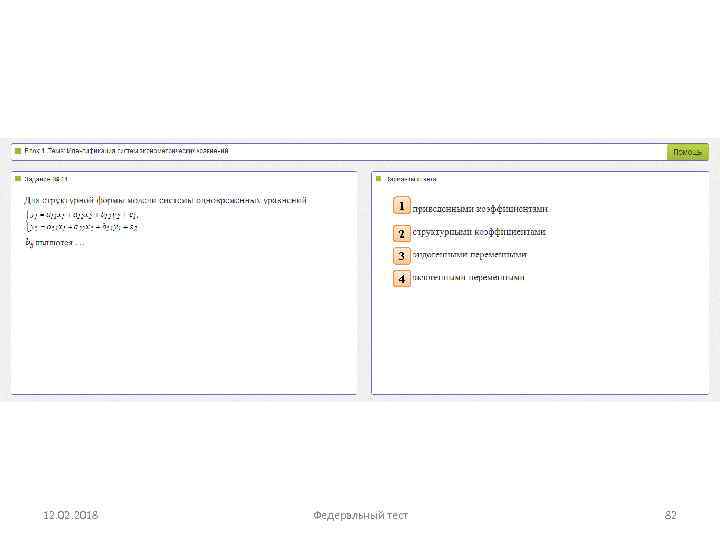Click the task number heading in left panel
The height and width of the screenshot is (540, 720).
click(x=46, y=179)
